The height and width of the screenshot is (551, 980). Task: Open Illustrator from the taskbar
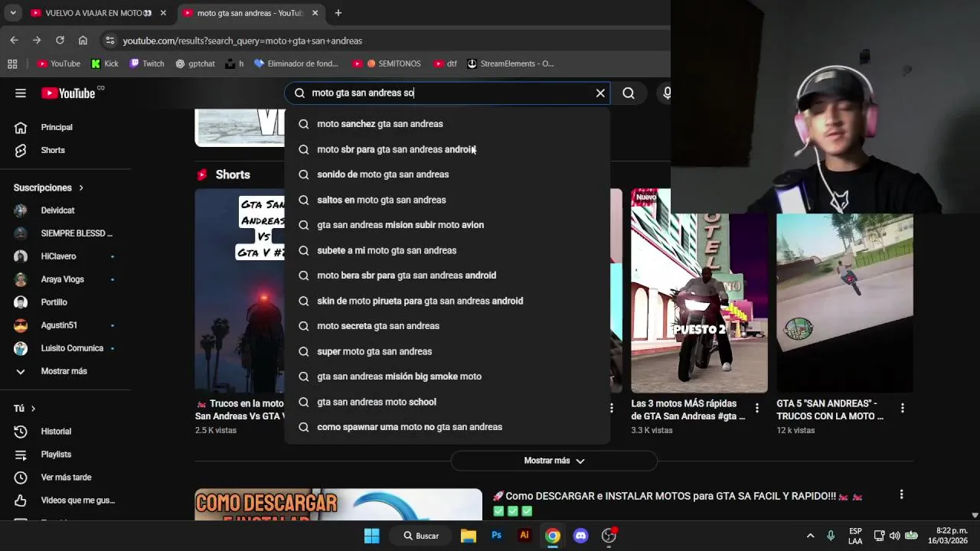pos(524,536)
